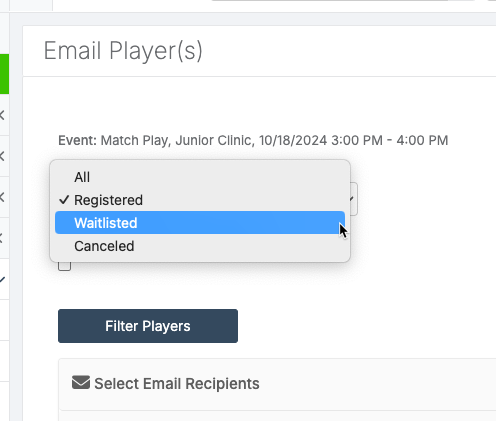Click the green bar in the left sidebar
This screenshot has height=421, width=496.
4,74
